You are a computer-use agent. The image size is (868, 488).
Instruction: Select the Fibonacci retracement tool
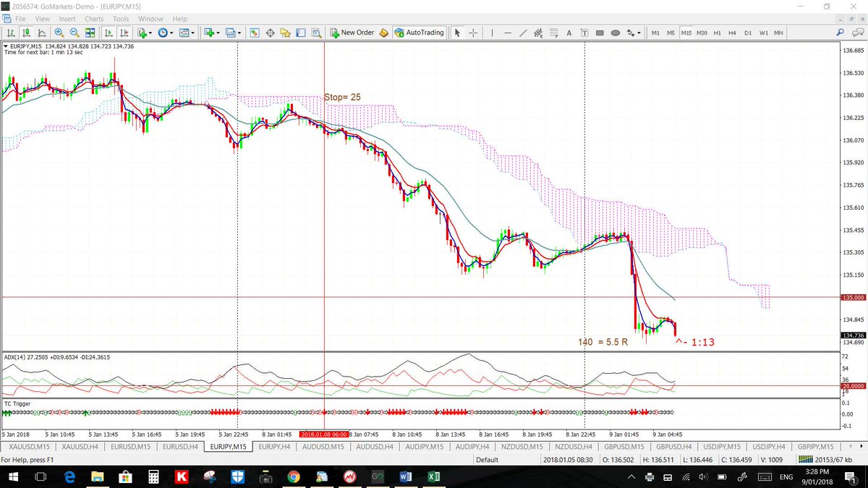click(553, 33)
